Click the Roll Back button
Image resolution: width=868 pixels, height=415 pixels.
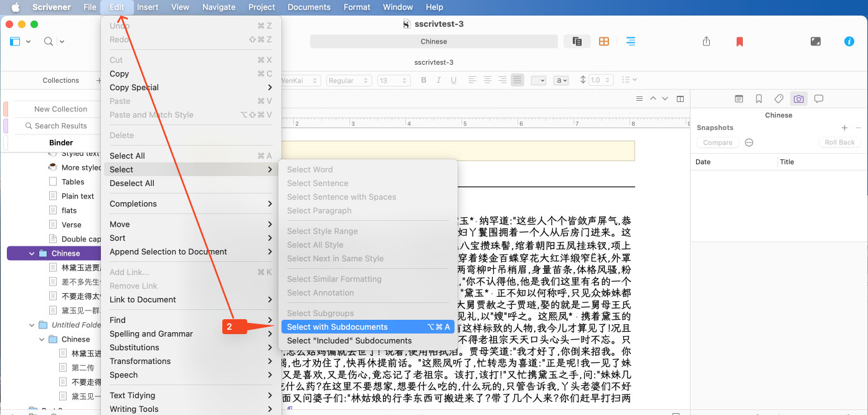coord(839,142)
